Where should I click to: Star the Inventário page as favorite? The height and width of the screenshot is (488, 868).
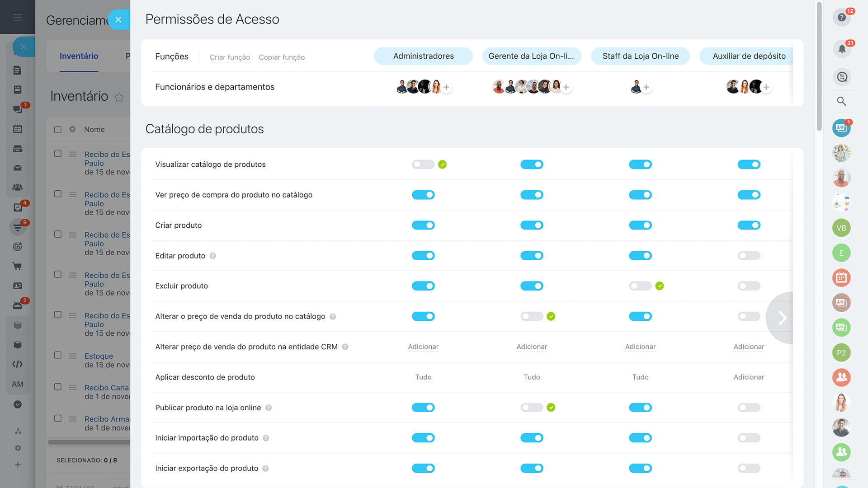[119, 97]
